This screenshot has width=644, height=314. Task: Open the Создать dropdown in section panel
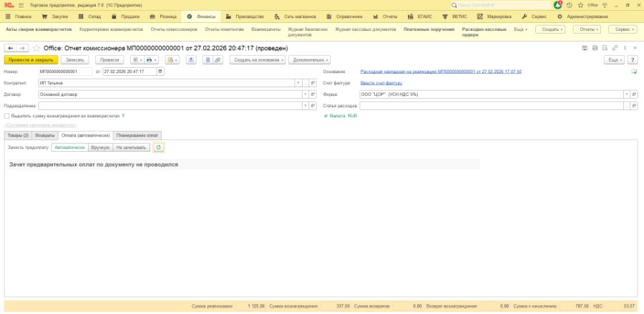pyautogui.click(x=550, y=29)
